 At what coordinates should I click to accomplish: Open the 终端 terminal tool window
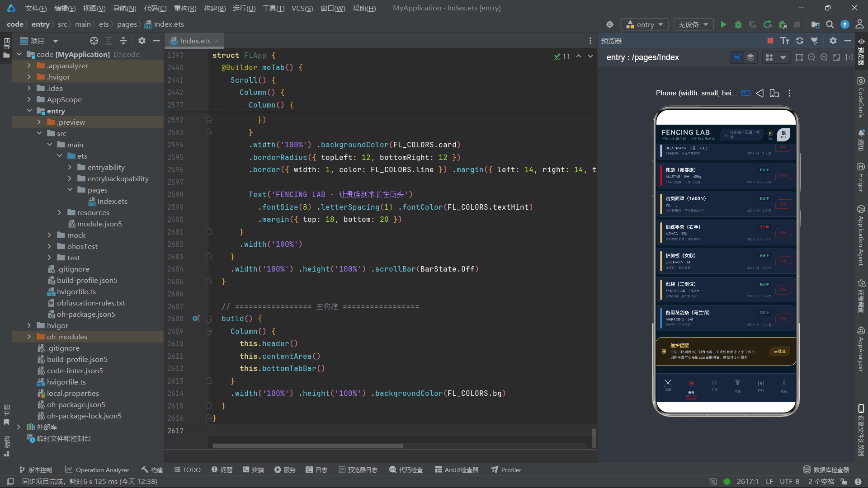253,470
